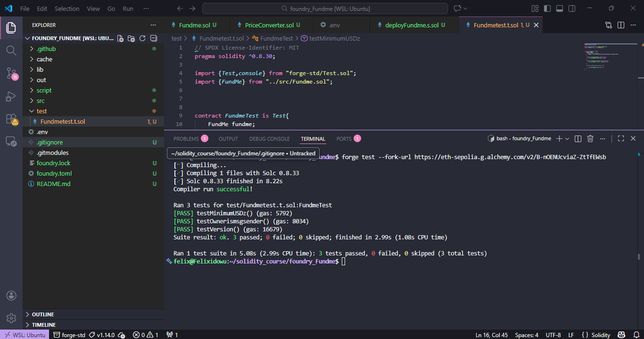644x339 pixels.
Task: Open editor More Actions ellipsis
Action: (633, 25)
